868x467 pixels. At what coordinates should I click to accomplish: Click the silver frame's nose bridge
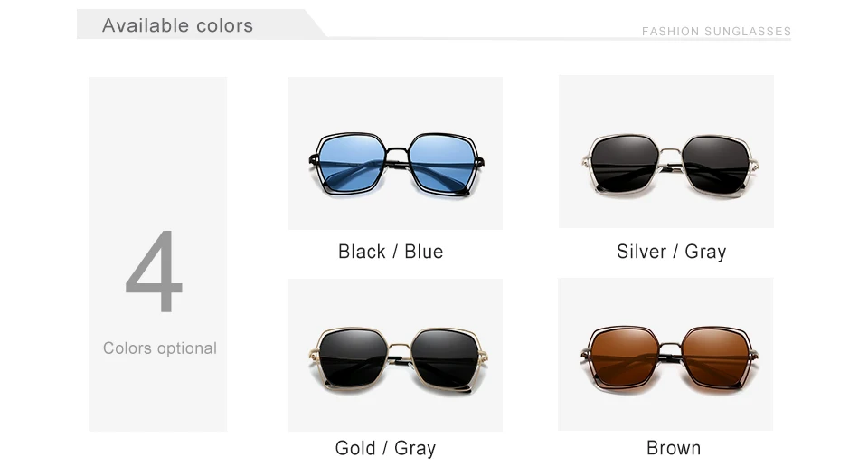pyautogui.click(x=670, y=152)
